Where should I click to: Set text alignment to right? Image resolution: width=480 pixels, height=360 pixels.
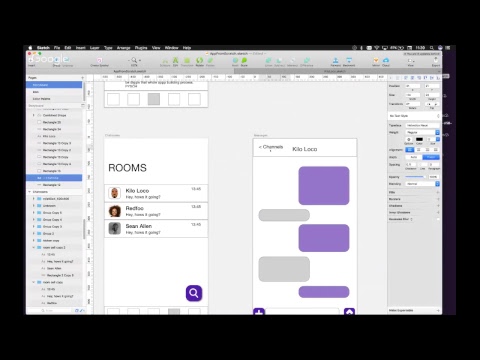pos(427,150)
